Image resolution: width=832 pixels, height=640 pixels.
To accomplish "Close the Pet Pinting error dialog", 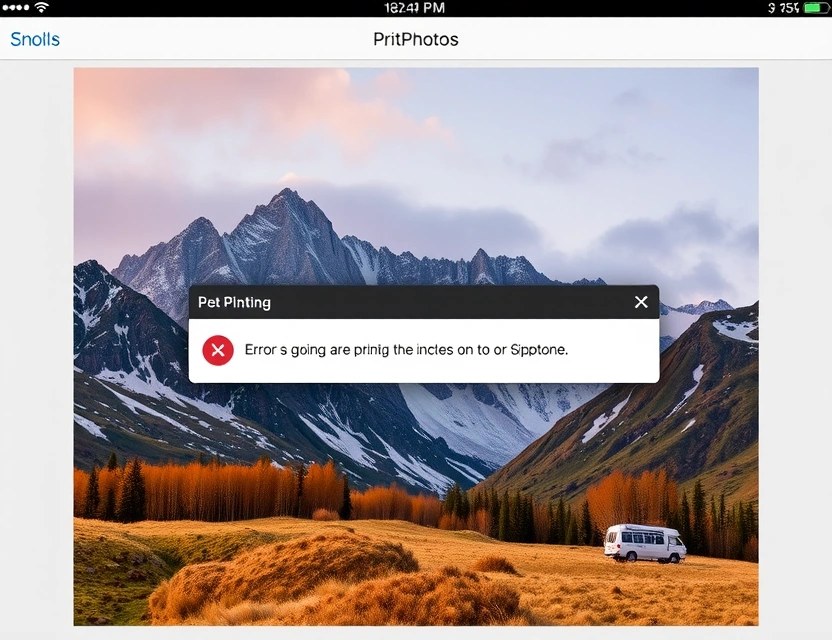I will [x=641, y=302].
